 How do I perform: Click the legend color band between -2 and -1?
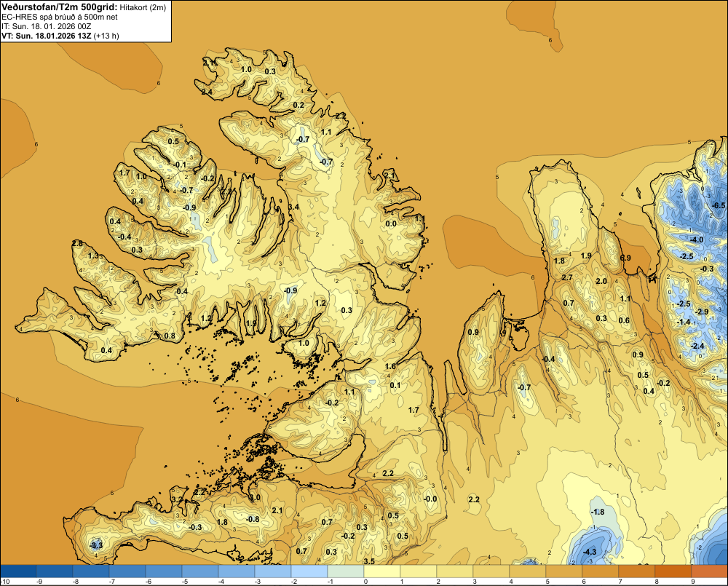coord(309,571)
